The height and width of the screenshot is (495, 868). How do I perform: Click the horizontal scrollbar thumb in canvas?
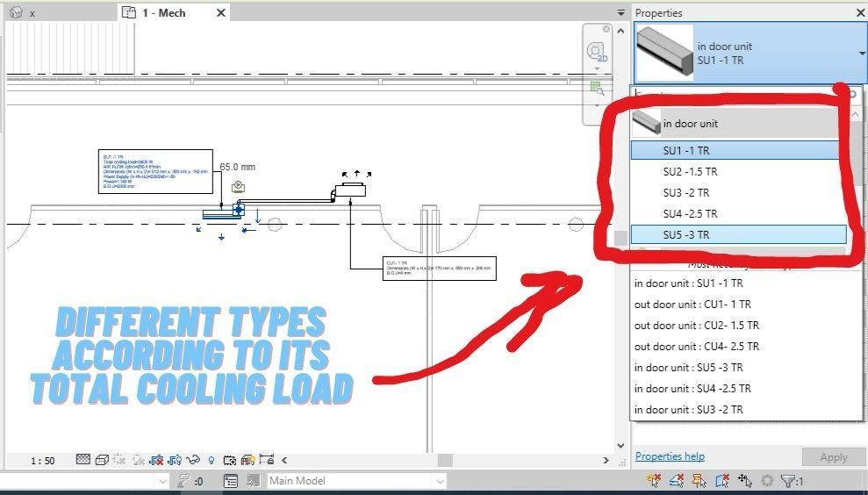click(x=445, y=460)
